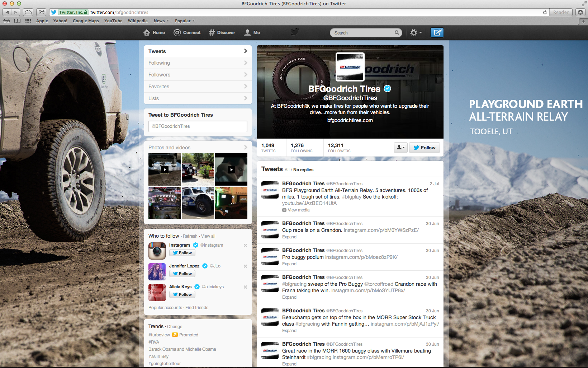
Task: Compose a new tweet with the blue button
Action: 437,33
